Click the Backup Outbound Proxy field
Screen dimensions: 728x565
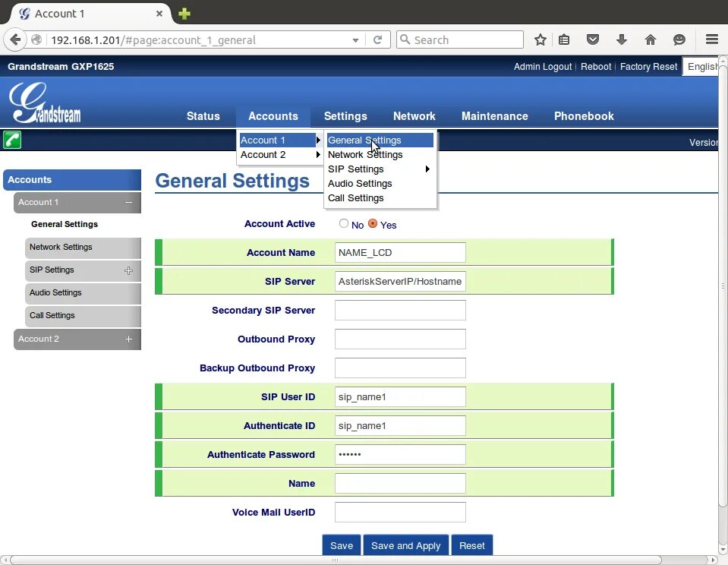[400, 368]
